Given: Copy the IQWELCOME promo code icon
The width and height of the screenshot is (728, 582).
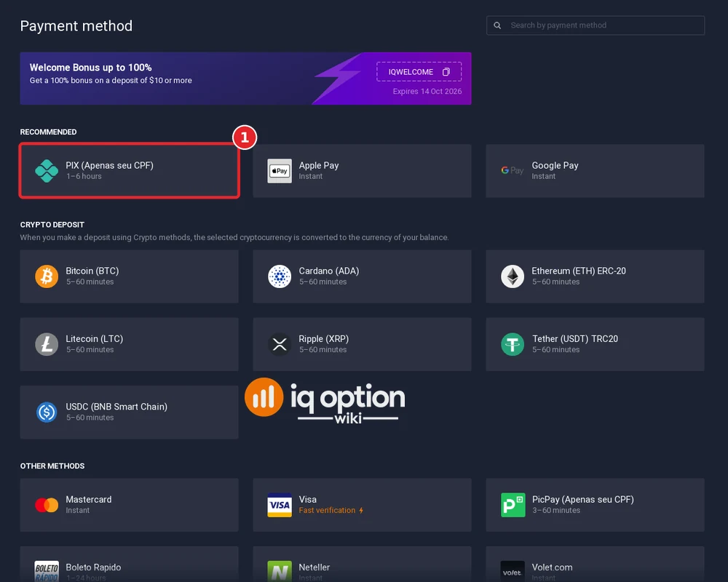Looking at the screenshot, I should click(x=446, y=72).
